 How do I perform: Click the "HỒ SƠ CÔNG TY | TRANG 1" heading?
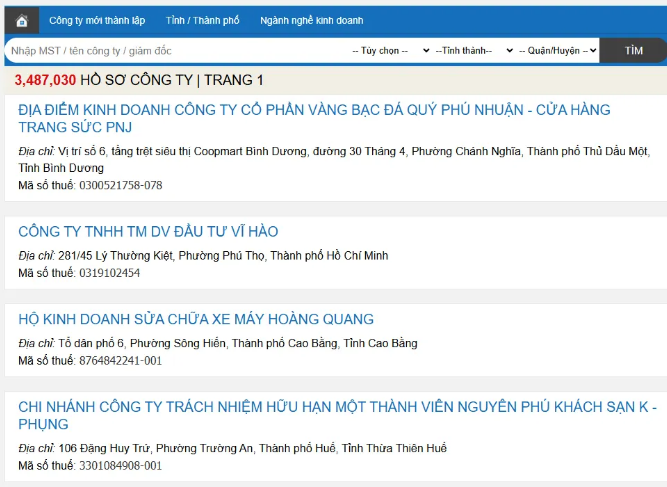click(171, 80)
